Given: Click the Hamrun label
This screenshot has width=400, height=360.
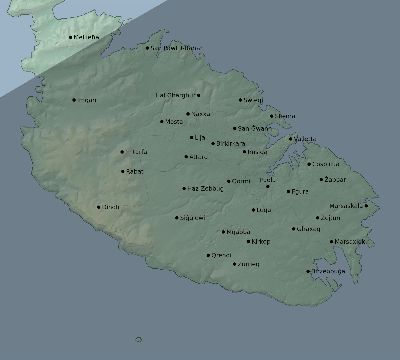Looking at the screenshot, I should point(258,152).
